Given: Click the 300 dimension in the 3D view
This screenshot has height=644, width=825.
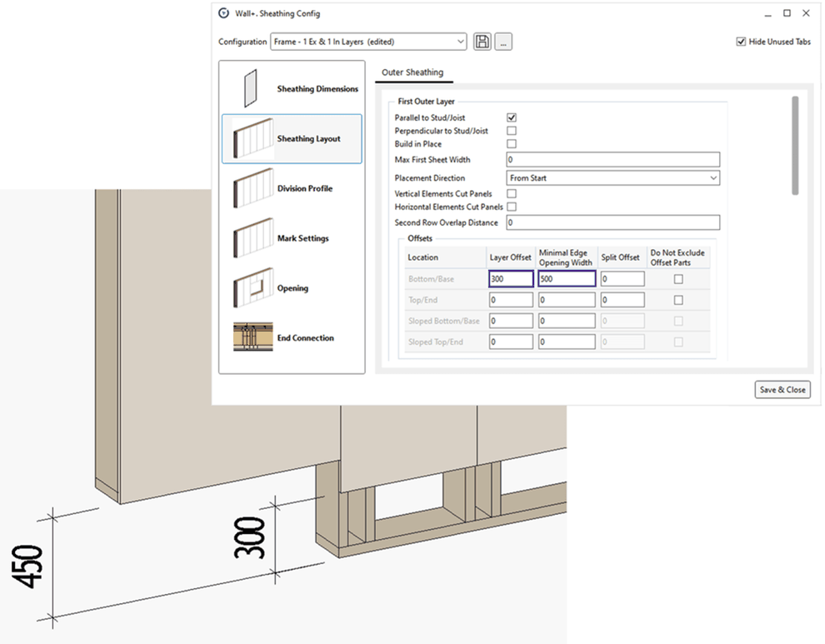Looking at the screenshot, I should (x=249, y=537).
